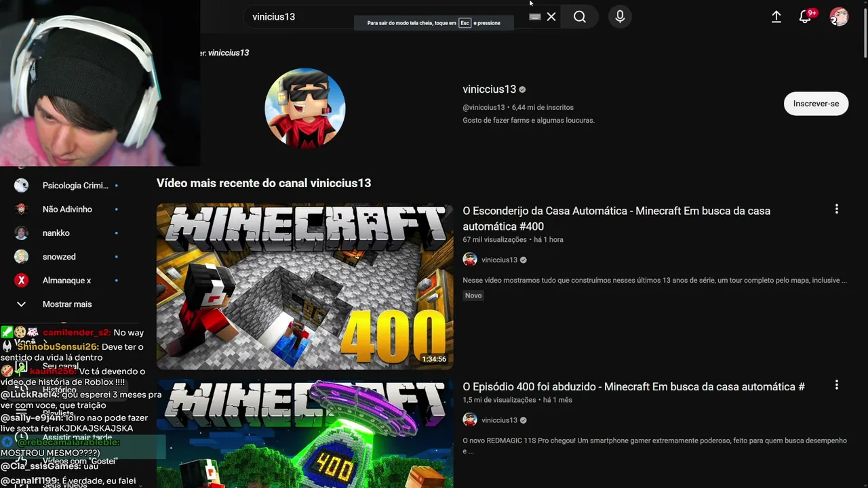Open the upload icon in the top bar
This screenshot has width=868, height=488.
point(776,17)
